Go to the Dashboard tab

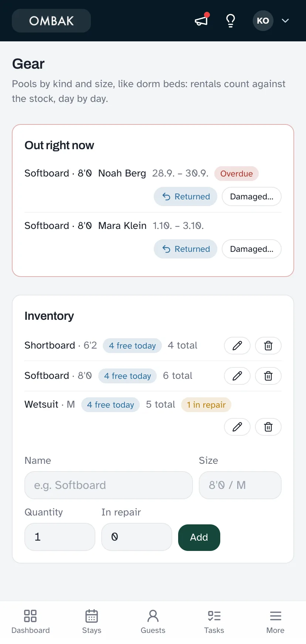[x=31, y=622]
